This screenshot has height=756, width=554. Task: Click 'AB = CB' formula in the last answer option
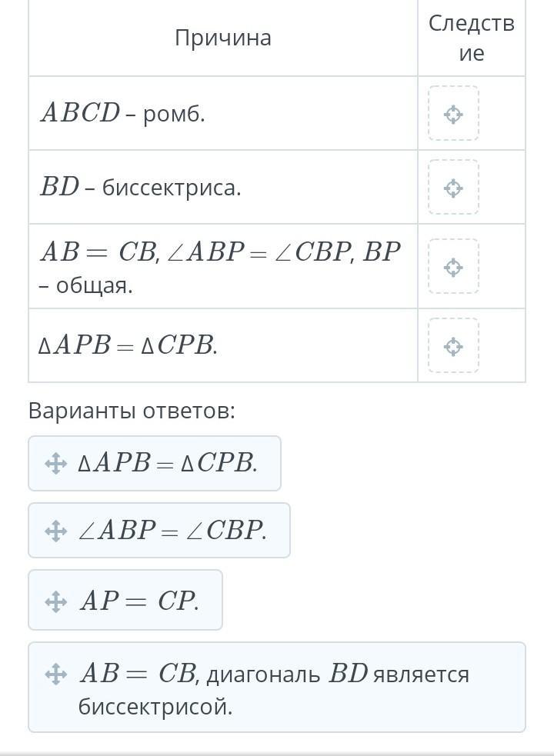point(137,674)
